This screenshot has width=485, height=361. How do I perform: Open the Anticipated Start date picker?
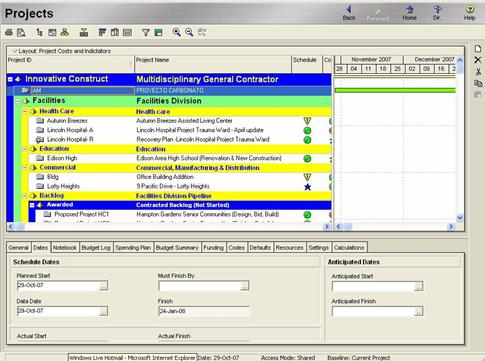pyautogui.click(x=419, y=286)
